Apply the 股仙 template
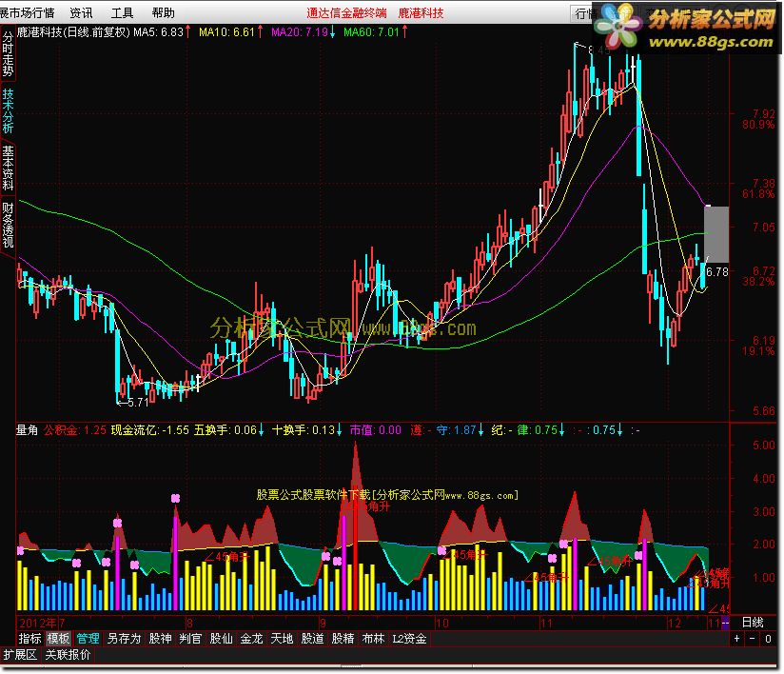This screenshot has height=674, width=784. (221, 639)
